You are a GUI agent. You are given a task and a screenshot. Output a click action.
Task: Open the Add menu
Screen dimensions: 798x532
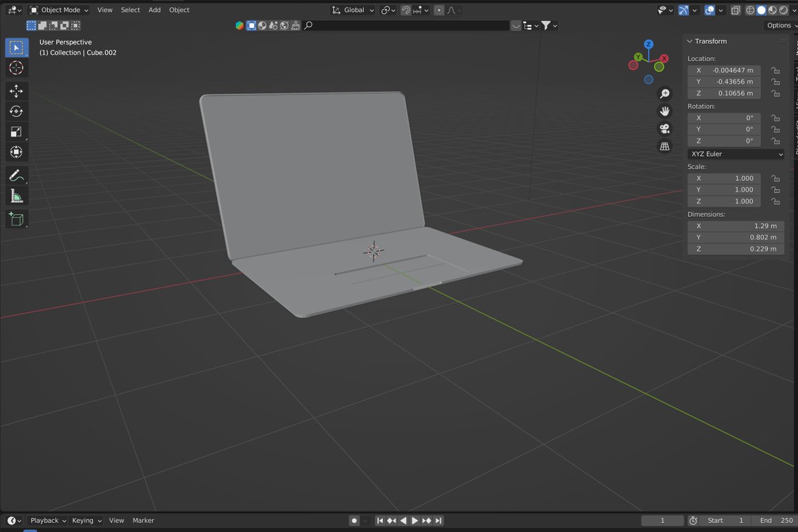tap(154, 10)
